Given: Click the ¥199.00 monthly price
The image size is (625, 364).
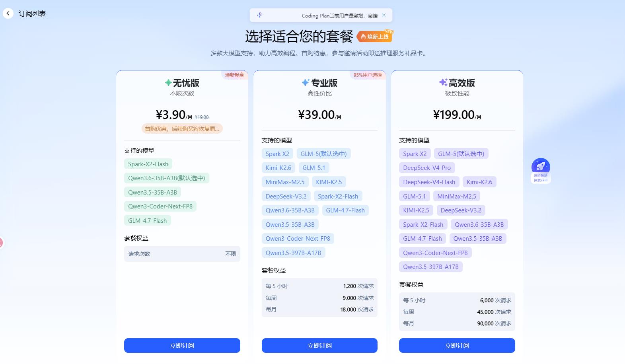Looking at the screenshot, I should click(457, 115).
